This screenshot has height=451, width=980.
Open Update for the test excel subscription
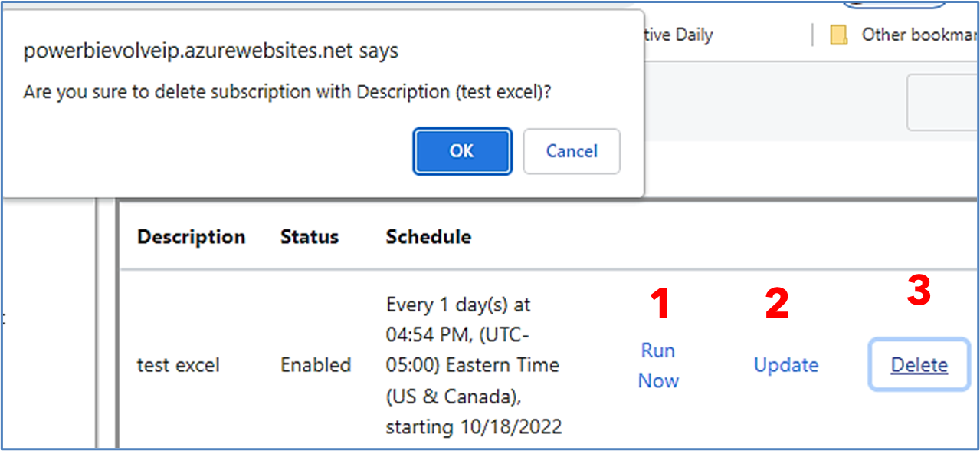click(786, 365)
